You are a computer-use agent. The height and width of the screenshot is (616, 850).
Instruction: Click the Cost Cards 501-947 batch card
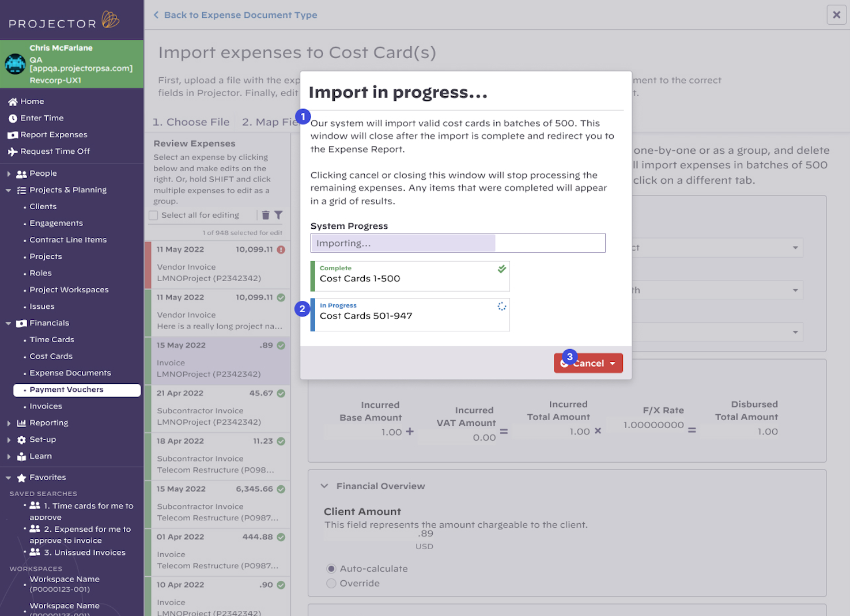click(410, 315)
